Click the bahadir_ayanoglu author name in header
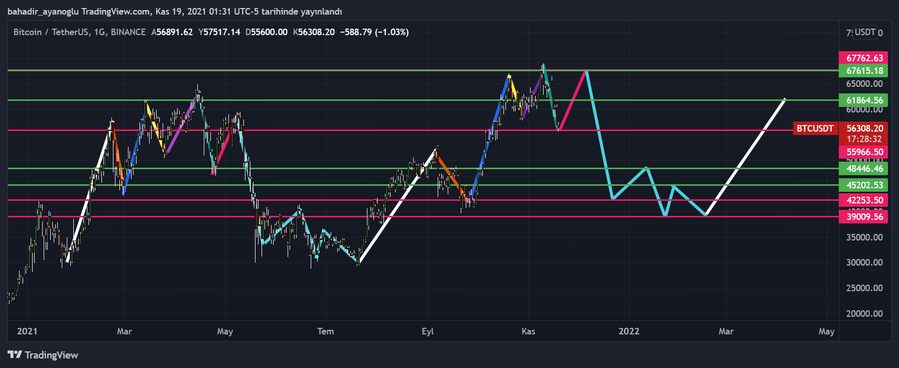This screenshot has width=899, height=368. [42, 11]
